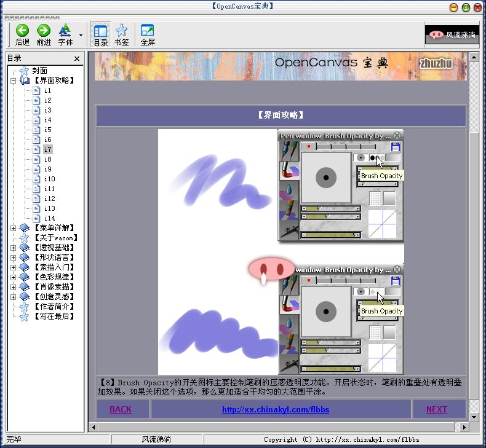Select the highlighted i7 entry
Screen dimensions: 486x448
click(x=48, y=149)
